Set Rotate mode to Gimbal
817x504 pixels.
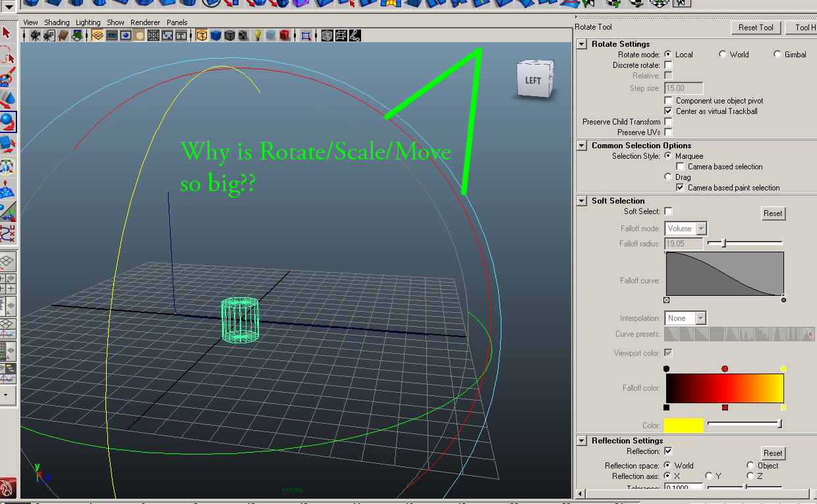[777, 55]
